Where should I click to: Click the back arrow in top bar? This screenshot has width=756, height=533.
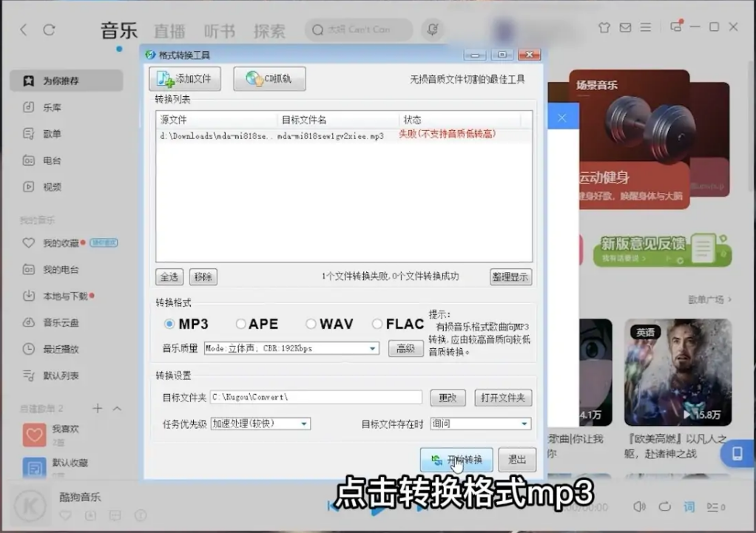(x=24, y=30)
